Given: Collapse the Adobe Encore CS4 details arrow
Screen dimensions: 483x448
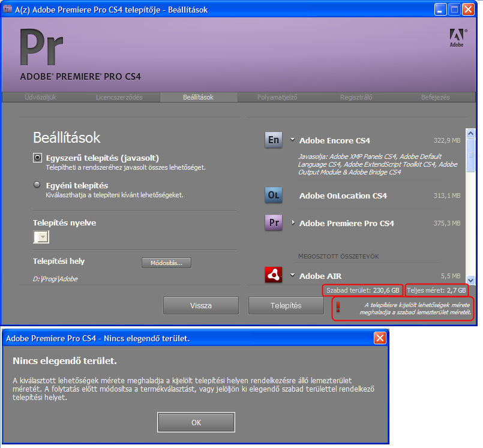Looking at the screenshot, I should point(292,140).
